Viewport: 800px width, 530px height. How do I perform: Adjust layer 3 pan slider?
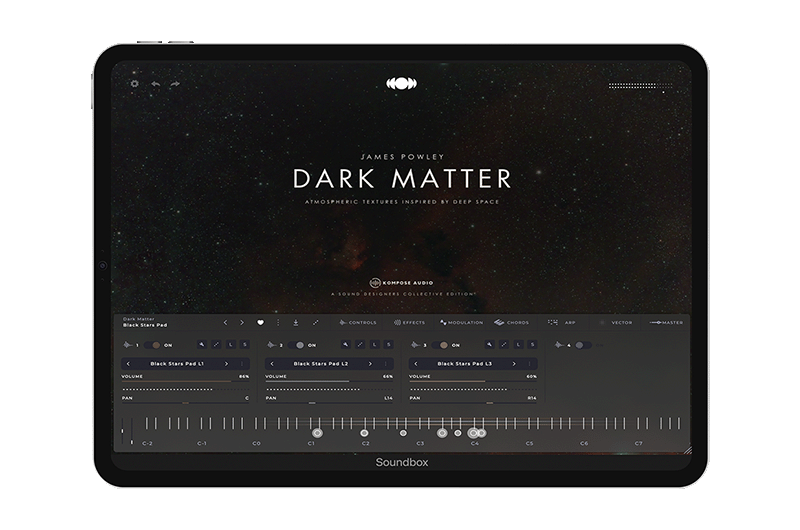point(473,403)
